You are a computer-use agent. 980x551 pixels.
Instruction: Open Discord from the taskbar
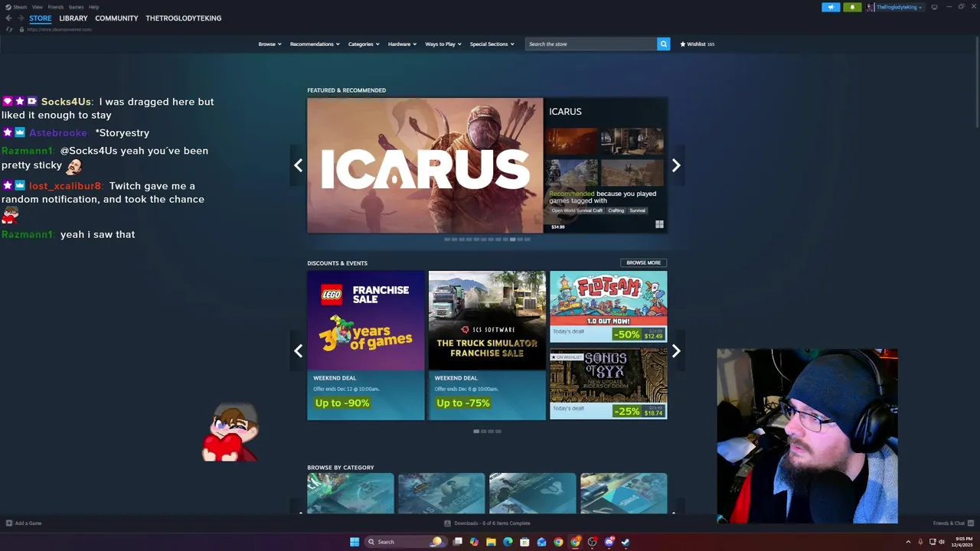click(x=609, y=542)
